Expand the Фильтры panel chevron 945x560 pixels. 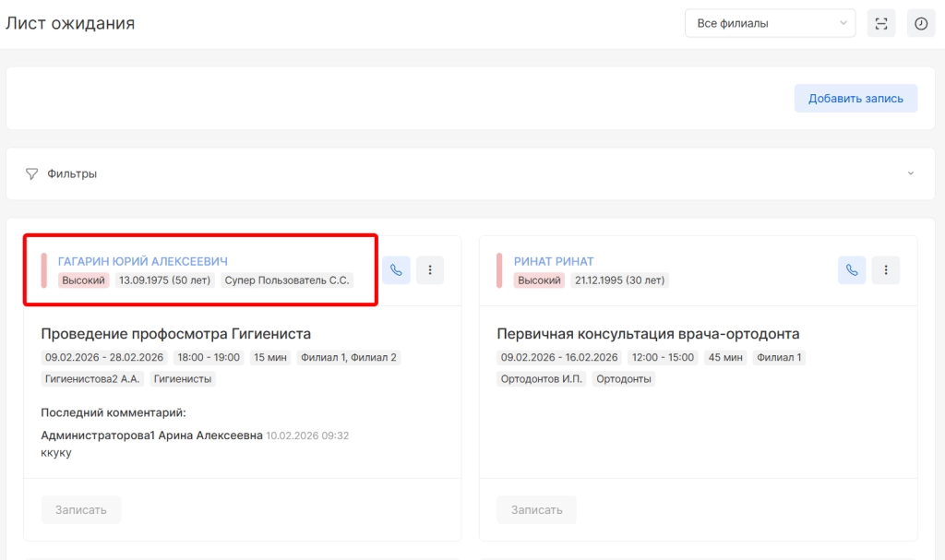click(911, 173)
